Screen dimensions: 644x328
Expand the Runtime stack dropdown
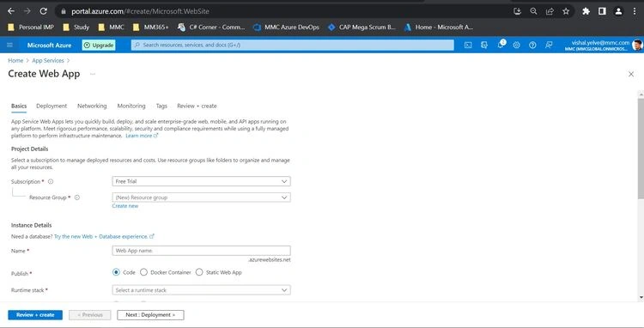tap(201, 290)
